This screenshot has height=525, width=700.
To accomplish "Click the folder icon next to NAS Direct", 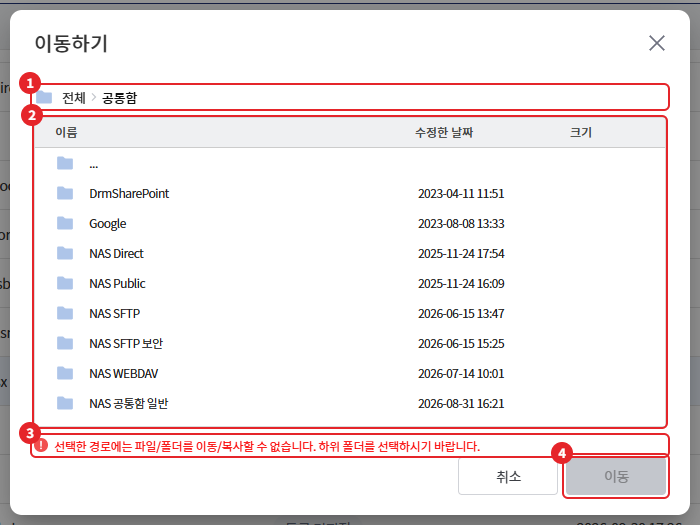I will pyautogui.click(x=65, y=253).
